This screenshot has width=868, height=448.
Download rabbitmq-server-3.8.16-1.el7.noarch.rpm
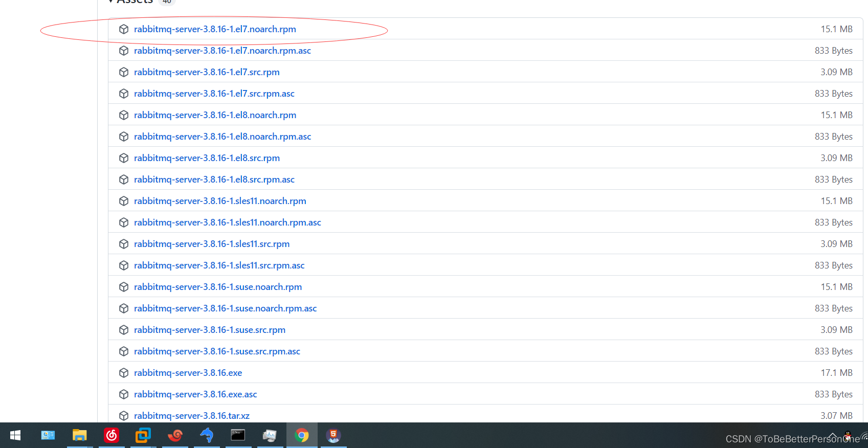(215, 29)
